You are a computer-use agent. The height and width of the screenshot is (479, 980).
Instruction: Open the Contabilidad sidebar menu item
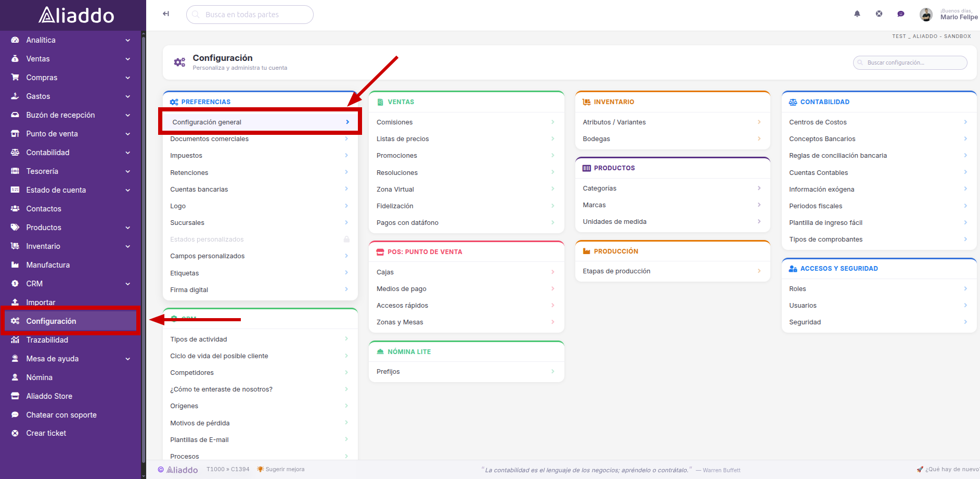70,153
